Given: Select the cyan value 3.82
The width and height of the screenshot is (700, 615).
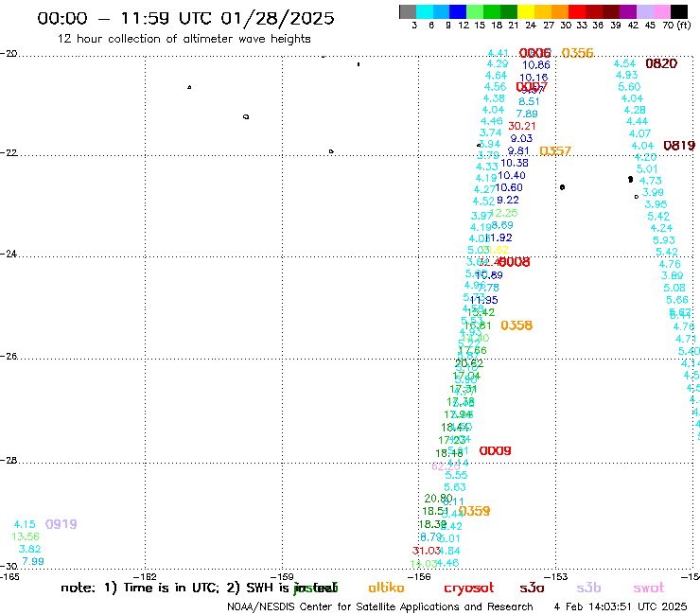Looking at the screenshot, I should 30,549.
